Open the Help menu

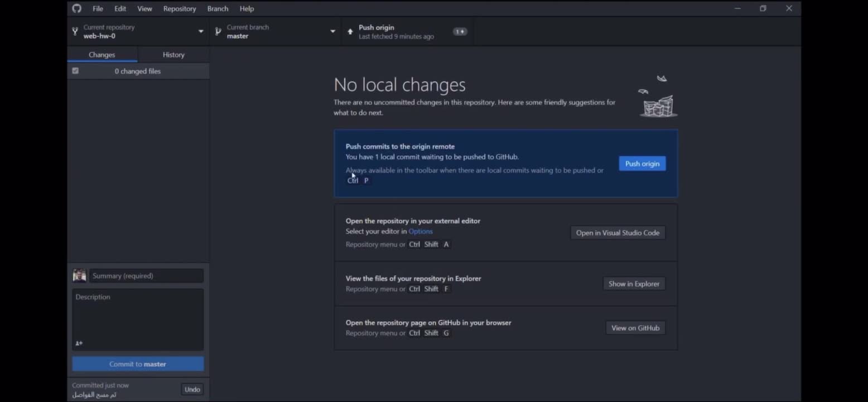click(247, 8)
